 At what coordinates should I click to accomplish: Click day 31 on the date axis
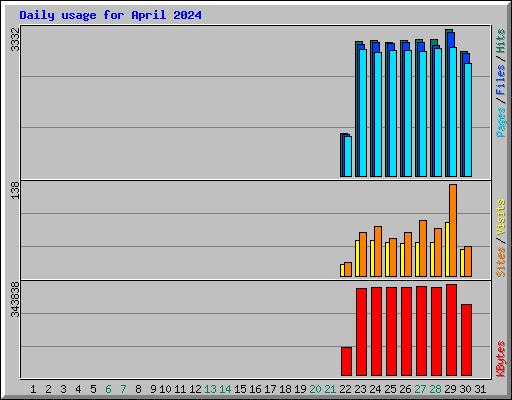480,389
